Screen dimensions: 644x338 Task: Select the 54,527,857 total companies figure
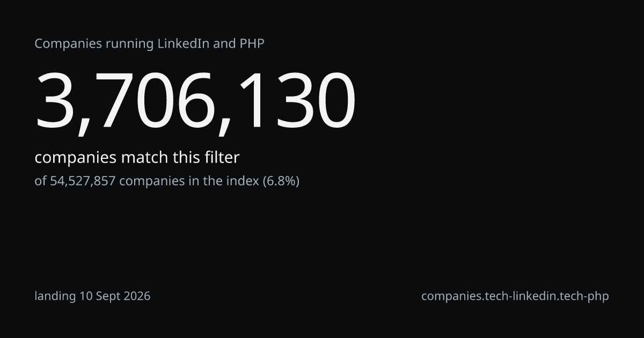(83, 181)
